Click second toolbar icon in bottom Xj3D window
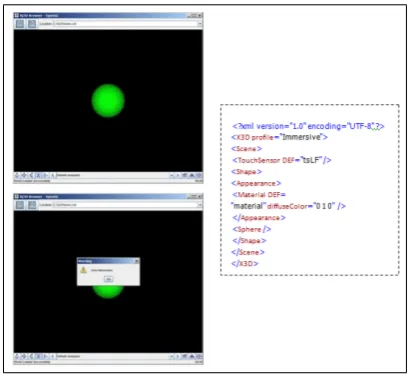This screenshot has height=374, width=409. point(32,205)
